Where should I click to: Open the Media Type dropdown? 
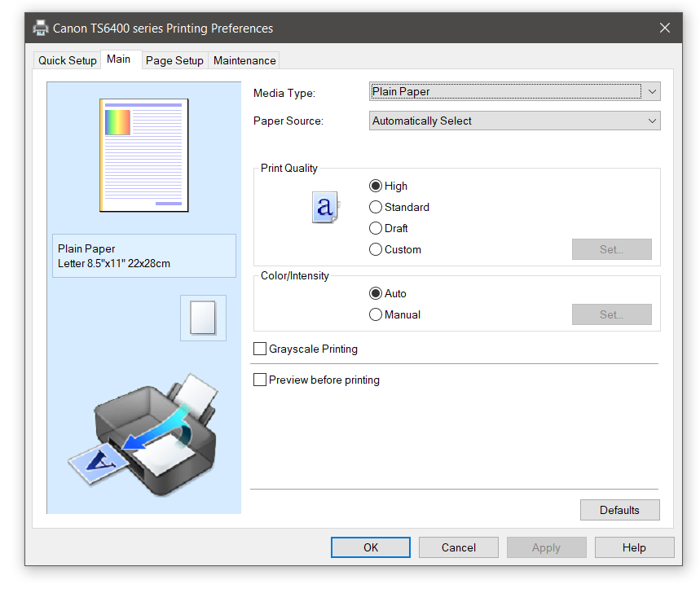514,91
